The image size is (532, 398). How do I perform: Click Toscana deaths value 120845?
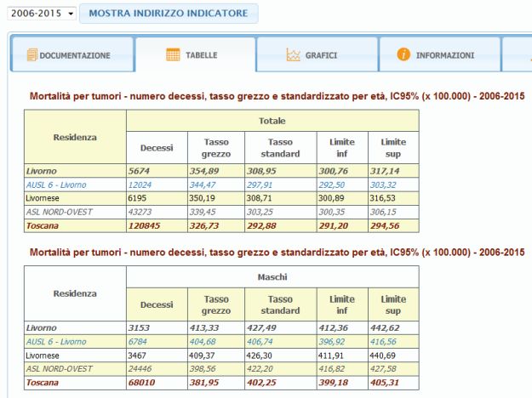(148, 225)
